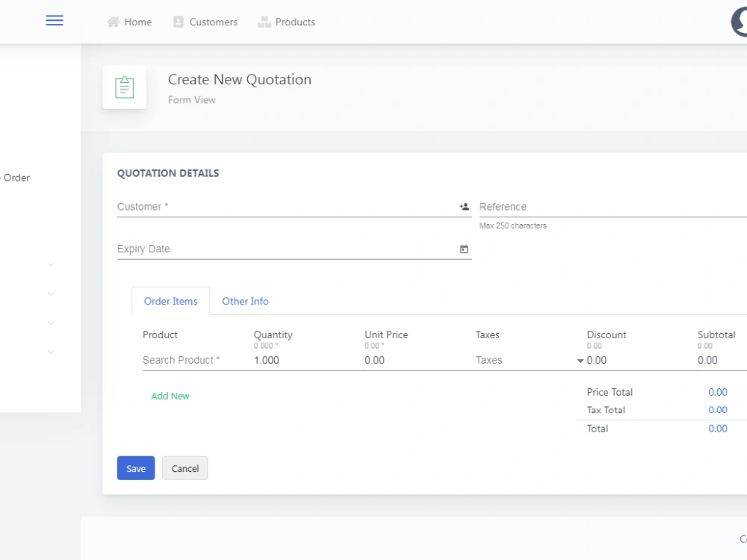Click the Subtotal value field

point(722,361)
